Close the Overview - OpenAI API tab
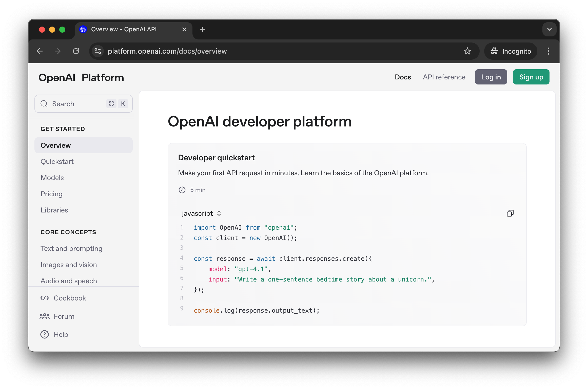The height and width of the screenshot is (389, 588). click(184, 29)
